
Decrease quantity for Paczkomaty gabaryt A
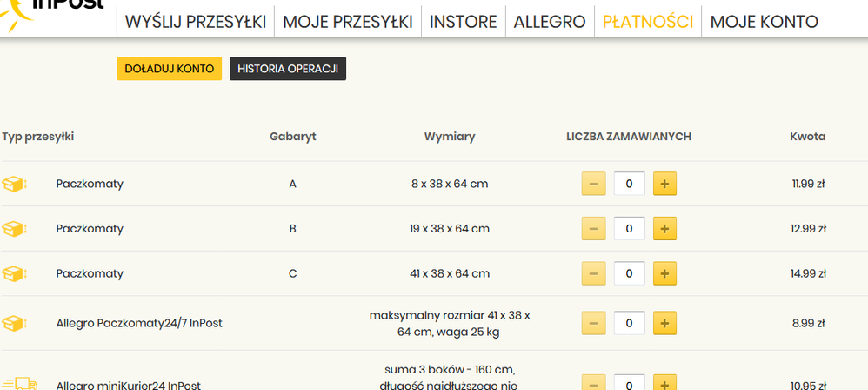point(593,184)
